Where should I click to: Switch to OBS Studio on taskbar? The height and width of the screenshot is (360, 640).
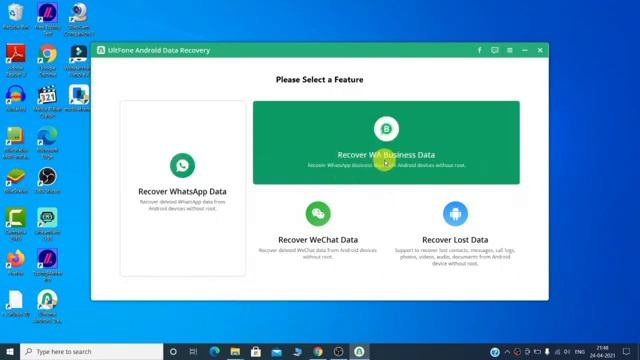338,351
